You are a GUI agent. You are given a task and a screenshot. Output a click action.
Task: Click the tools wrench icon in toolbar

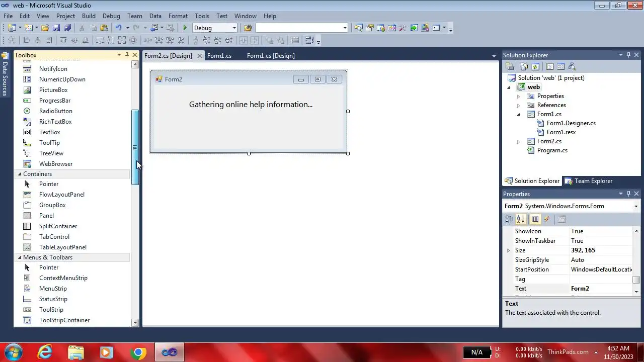pos(403,28)
